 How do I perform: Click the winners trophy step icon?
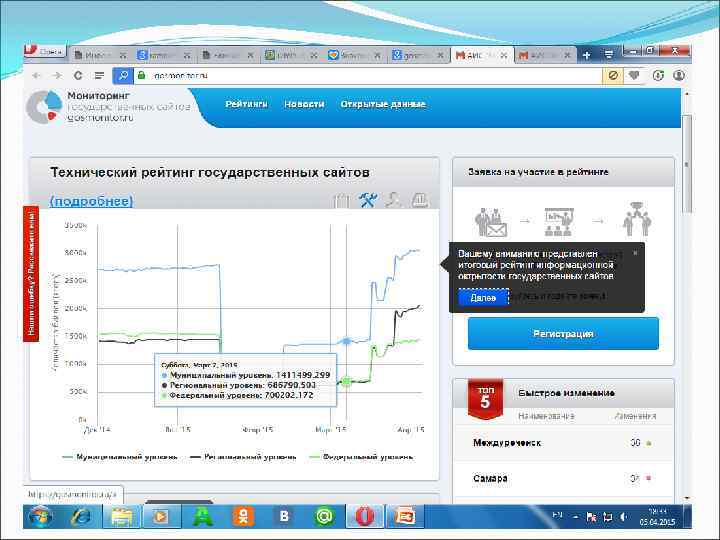(x=637, y=219)
